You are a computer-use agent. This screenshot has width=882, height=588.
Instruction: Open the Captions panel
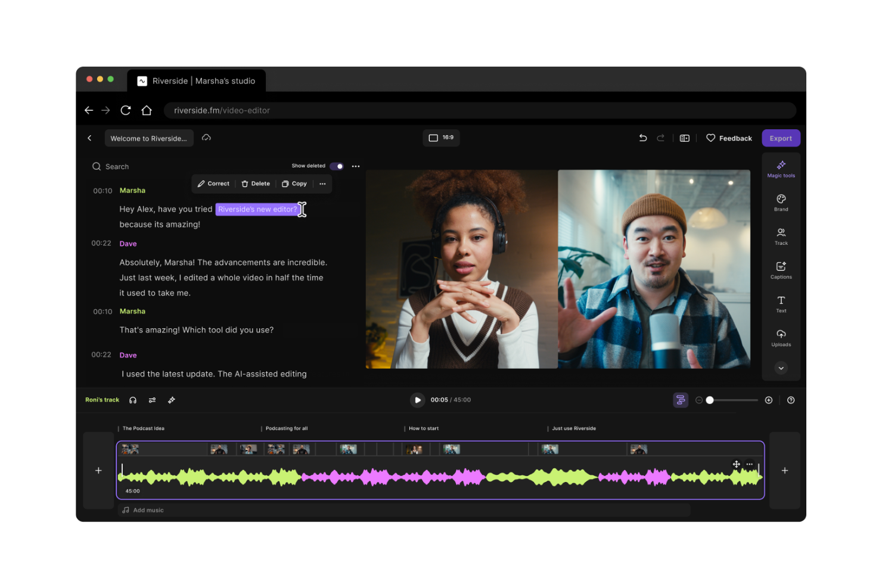pyautogui.click(x=781, y=270)
